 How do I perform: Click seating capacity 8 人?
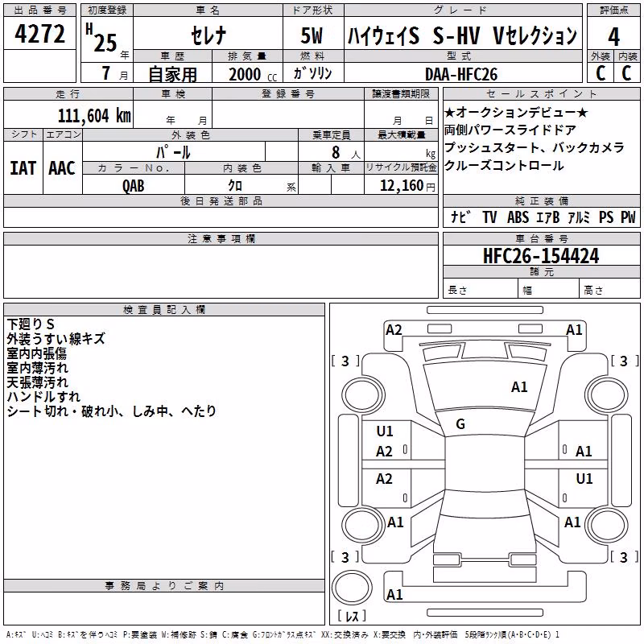(x=346, y=153)
